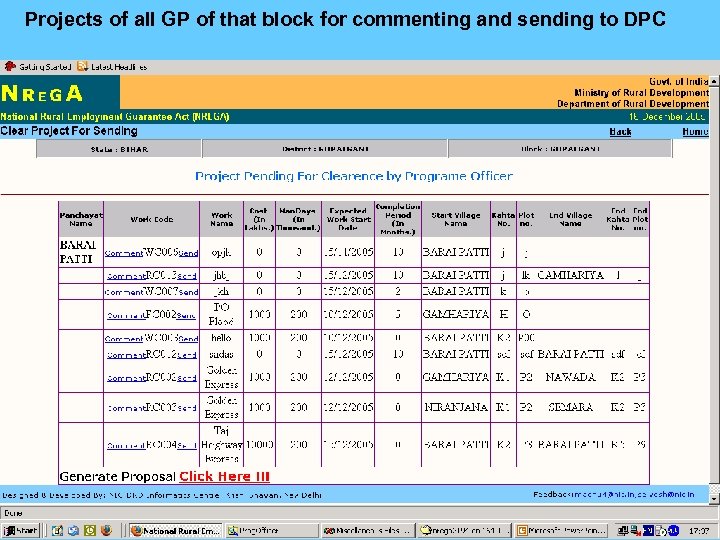Click Send for Golden Express starting at NIRANJANA

pyautogui.click(x=186, y=408)
